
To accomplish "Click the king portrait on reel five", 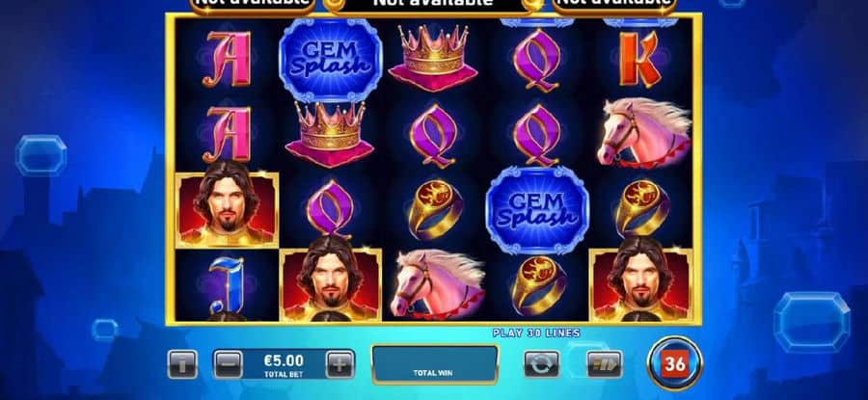I will click(640, 282).
